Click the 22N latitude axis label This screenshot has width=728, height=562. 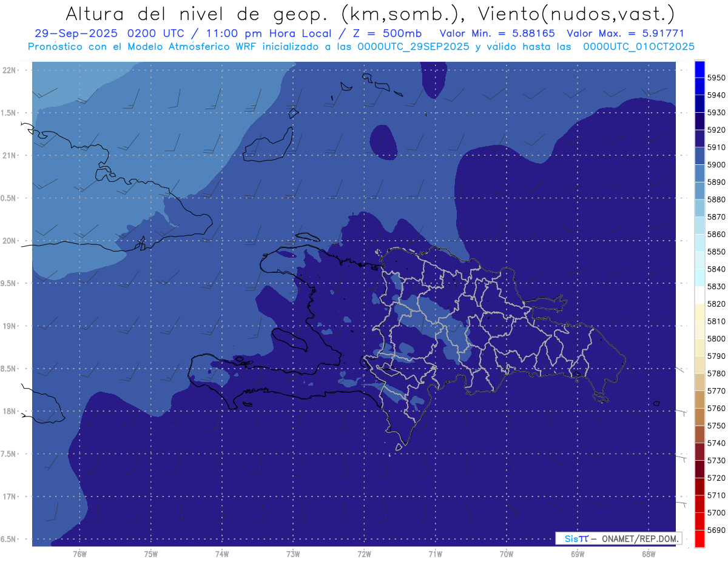tap(10, 70)
